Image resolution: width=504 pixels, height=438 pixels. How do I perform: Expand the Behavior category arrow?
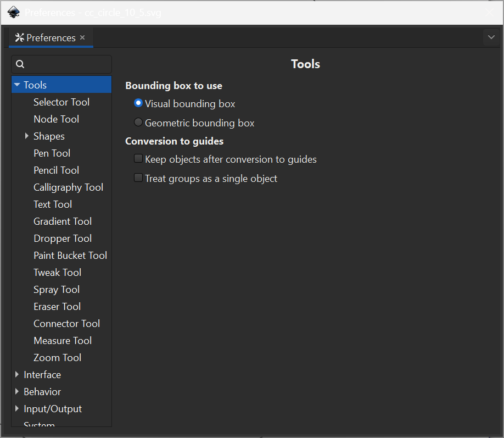tap(17, 391)
